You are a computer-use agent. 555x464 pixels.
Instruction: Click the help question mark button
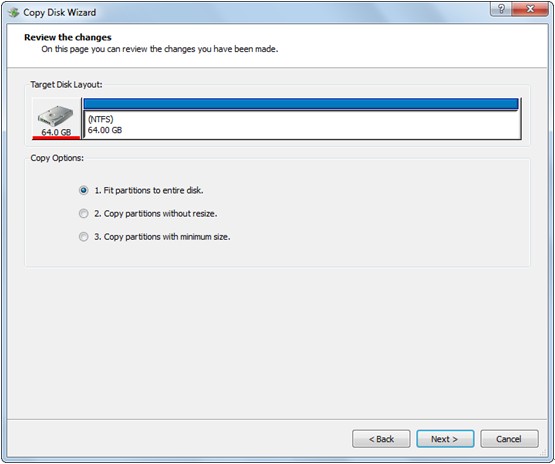pyautogui.click(x=501, y=9)
